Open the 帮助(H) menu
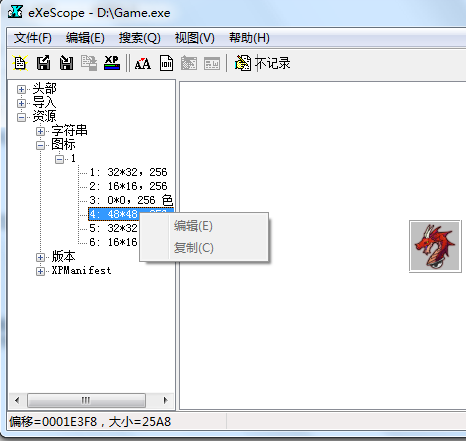The image size is (466, 441). [249, 38]
